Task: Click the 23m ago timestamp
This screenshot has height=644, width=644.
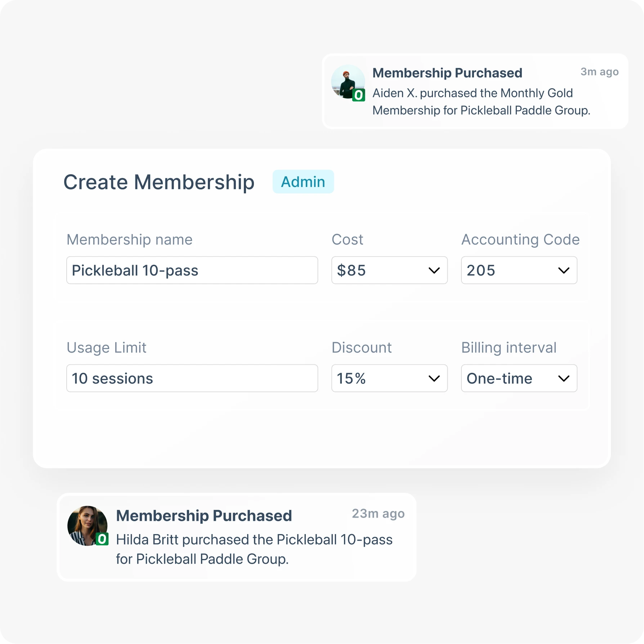Action: point(378,514)
